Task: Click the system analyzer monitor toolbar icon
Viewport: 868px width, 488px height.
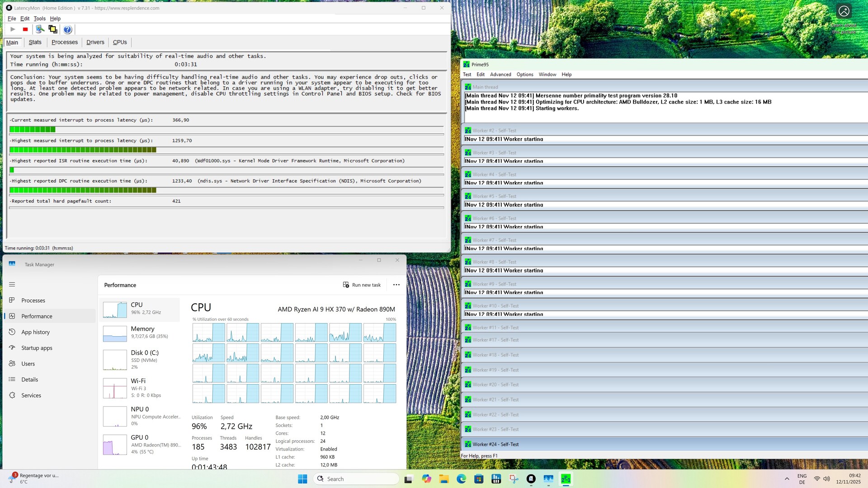Action: [40, 29]
